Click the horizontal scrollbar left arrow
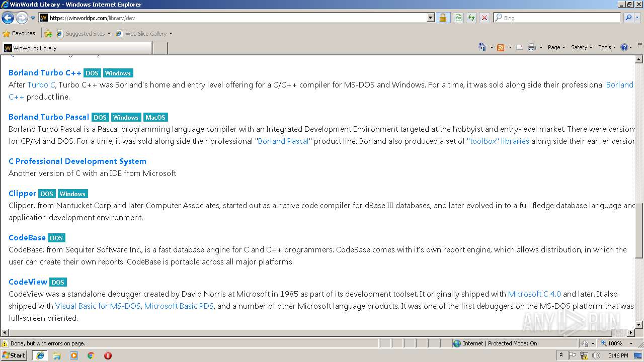Viewport: 644px width, 362px height. point(5,332)
